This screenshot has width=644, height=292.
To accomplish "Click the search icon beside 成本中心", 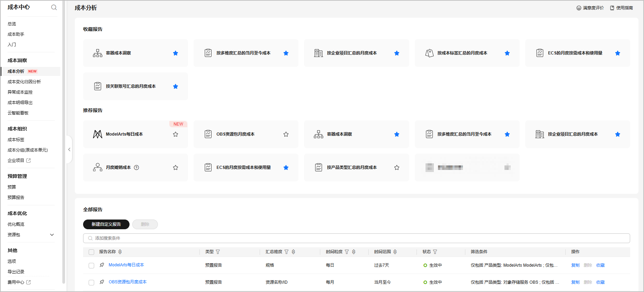I will tap(54, 7).
